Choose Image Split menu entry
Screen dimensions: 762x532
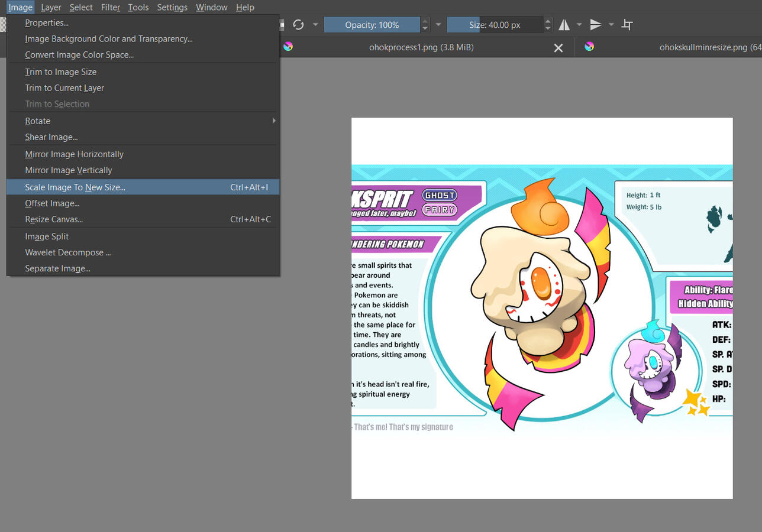coord(143,236)
